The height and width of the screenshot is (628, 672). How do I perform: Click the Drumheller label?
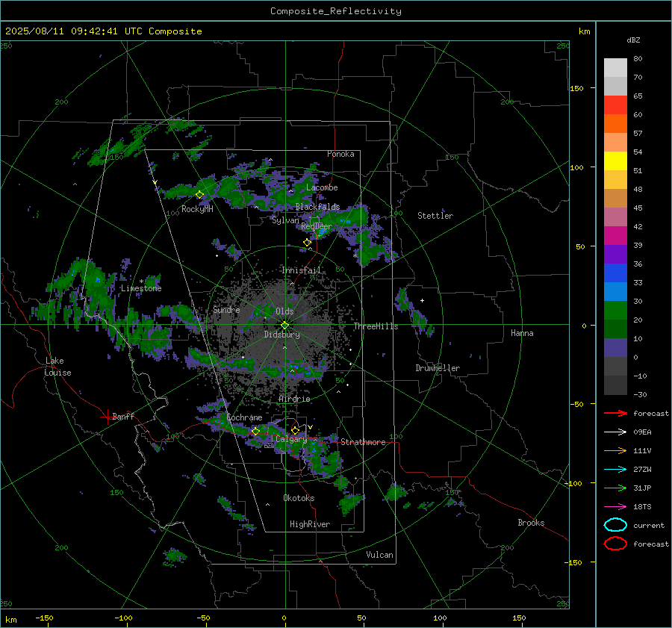(438, 368)
